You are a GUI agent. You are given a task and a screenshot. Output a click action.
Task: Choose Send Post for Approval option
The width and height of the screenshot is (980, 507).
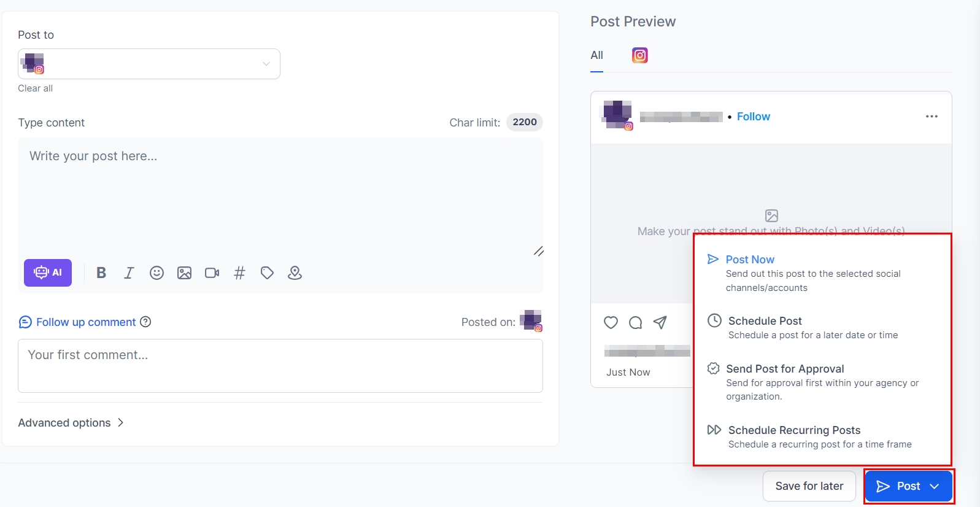[x=785, y=369]
